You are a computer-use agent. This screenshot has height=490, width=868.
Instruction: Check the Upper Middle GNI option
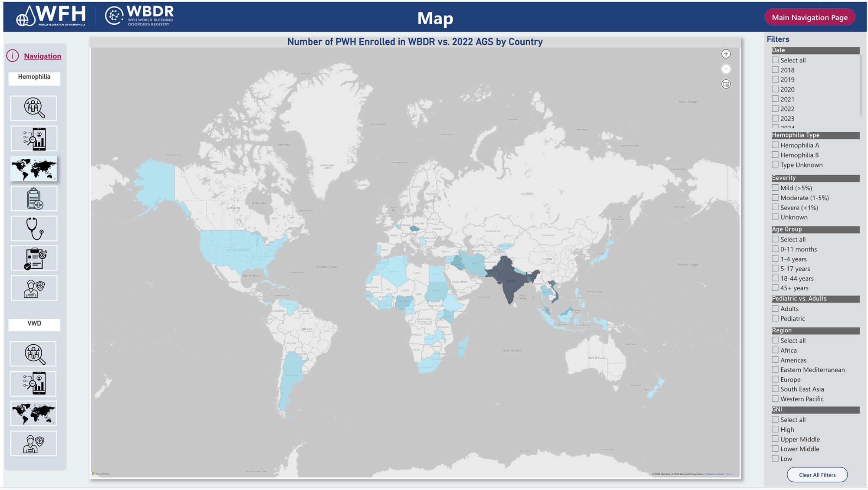tap(775, 439)
